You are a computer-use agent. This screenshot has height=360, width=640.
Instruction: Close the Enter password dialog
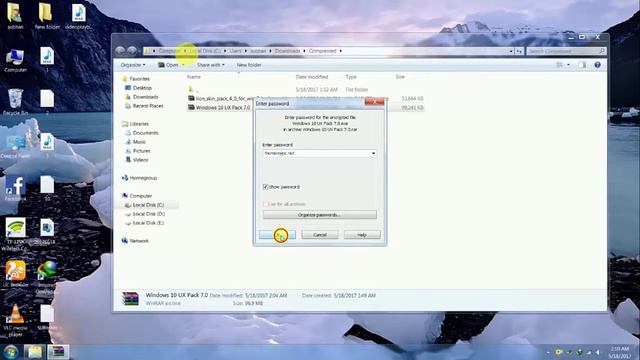click(374, 102)
